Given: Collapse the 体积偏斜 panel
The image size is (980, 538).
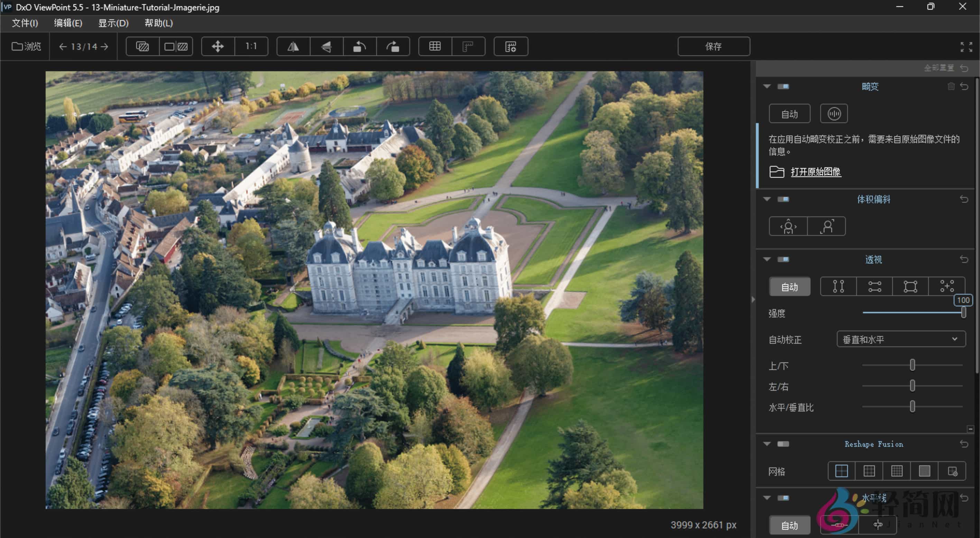Looking at the screenshot, I should click(767, 199).
